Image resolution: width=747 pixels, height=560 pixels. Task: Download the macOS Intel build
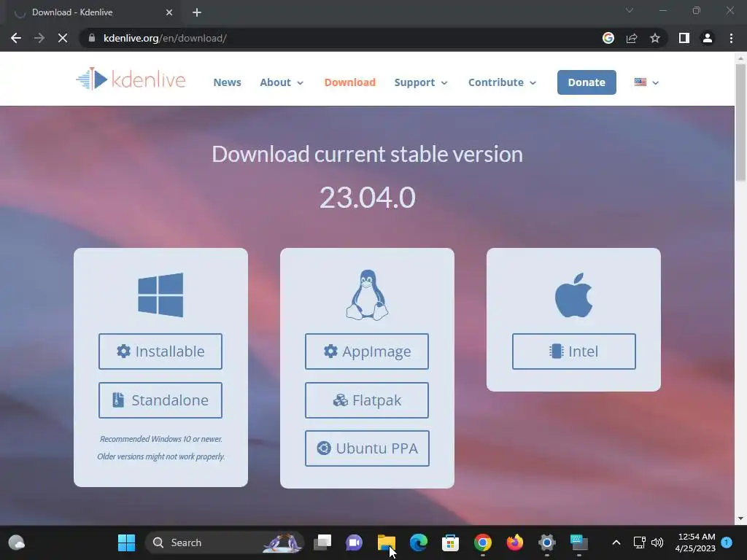tap(573, 351)
